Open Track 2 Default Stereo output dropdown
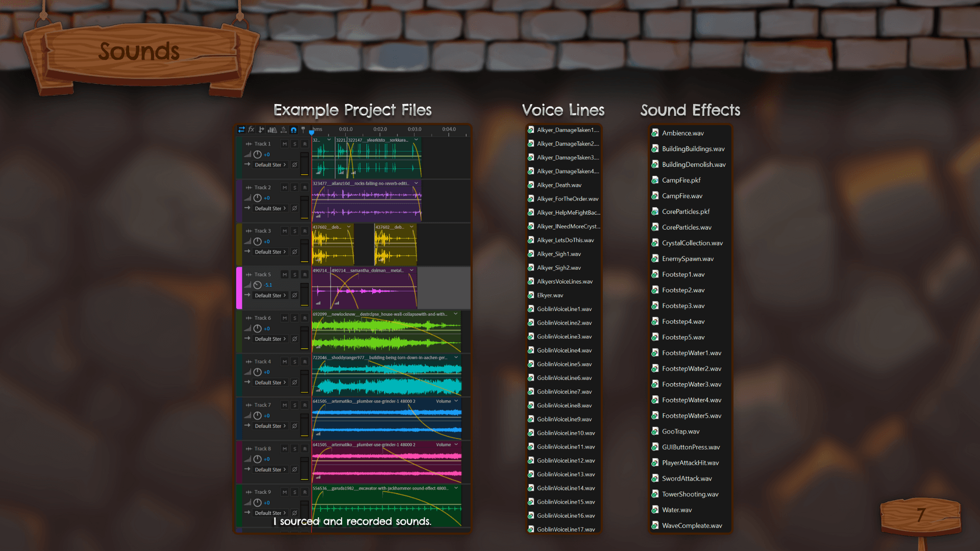Screen dimensions: 980x551 [270, 208]
